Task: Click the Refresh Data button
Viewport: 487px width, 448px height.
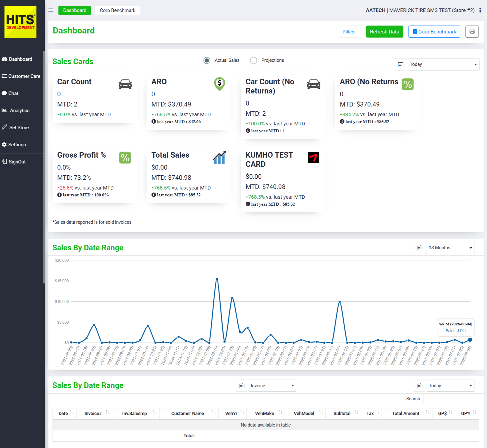Action: pyautogui.click(x=384, y=32)
